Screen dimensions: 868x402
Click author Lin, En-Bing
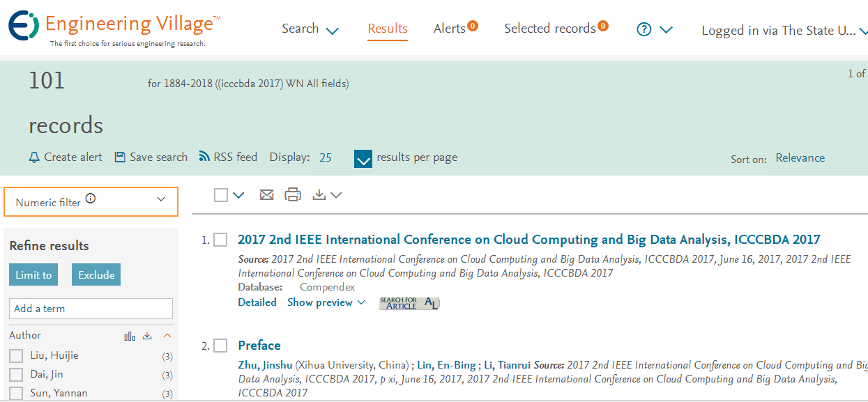pyautogui.click(x=446, y=365)
